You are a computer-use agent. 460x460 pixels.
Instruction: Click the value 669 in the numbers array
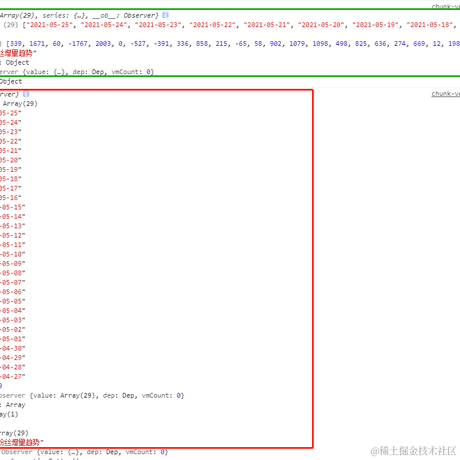pos(419,44)
